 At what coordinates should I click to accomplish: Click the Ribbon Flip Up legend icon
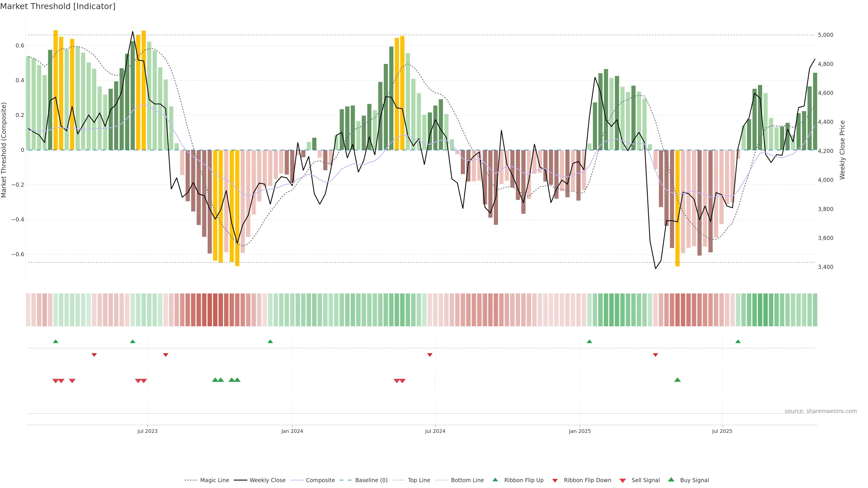tap(495, 480)
